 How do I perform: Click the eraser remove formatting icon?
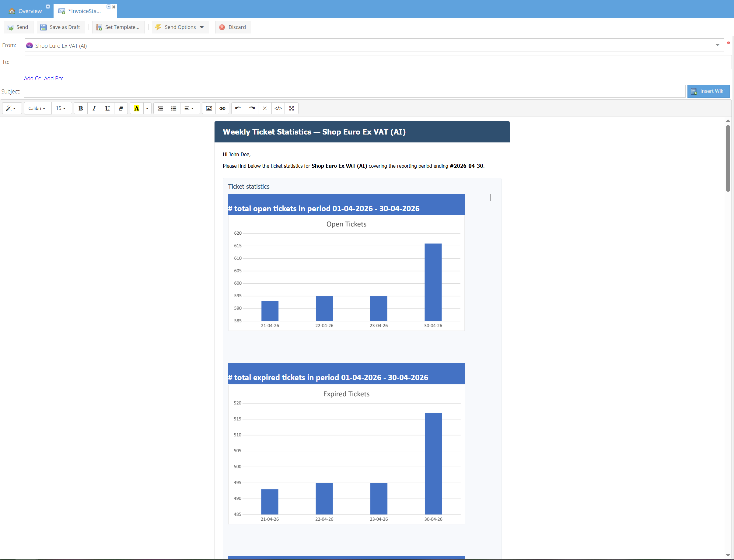[x=121, y=108]
